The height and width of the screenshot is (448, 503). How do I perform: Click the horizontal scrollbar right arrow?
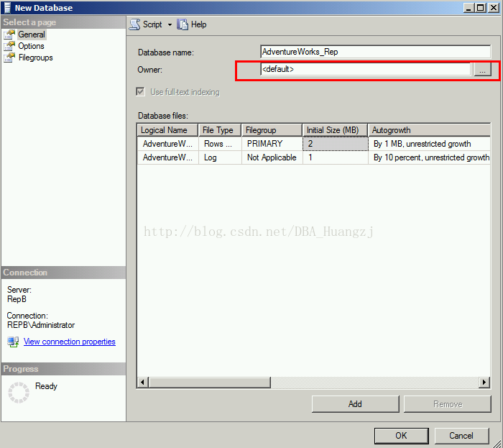coord(484,383)
